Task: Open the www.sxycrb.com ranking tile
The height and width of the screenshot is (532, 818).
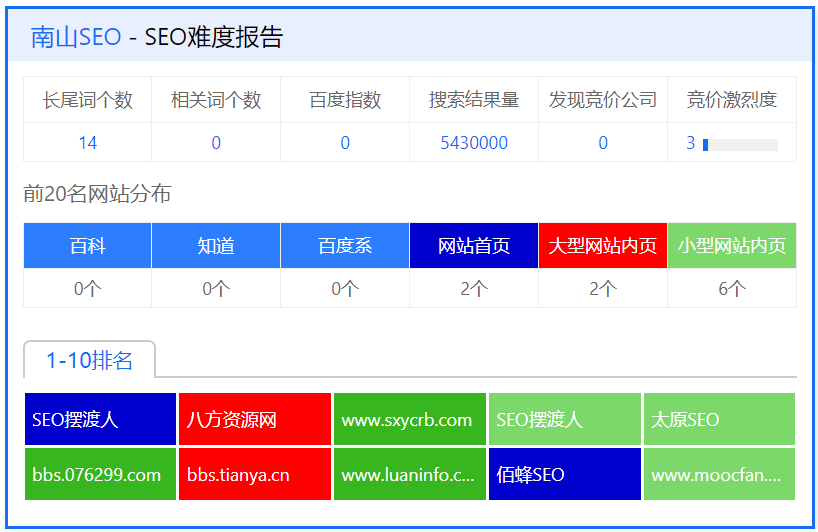Action: click(x=410, y=419)
